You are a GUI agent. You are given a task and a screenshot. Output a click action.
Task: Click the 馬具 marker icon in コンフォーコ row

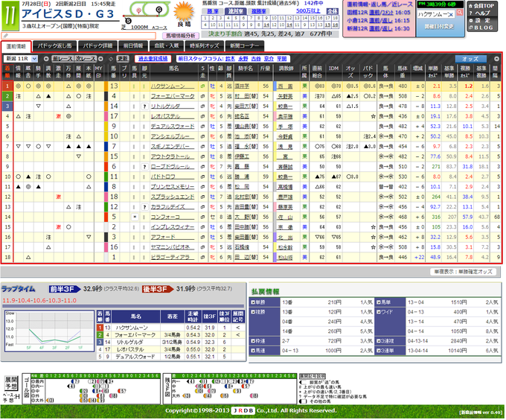pos(134,217)
